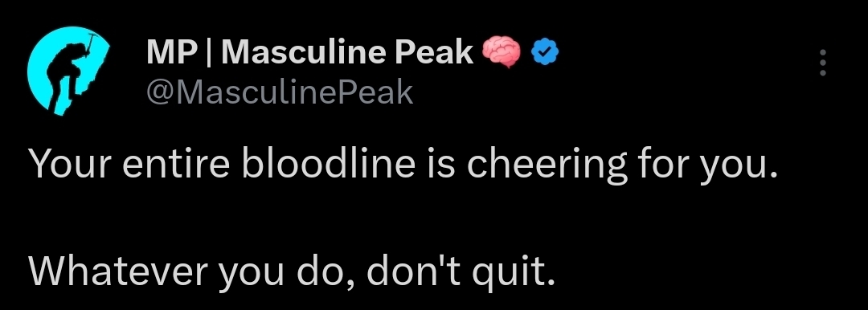The image size is (868, 310).
Task: Click "for you." ending the first line
Action: coord(707,166)
